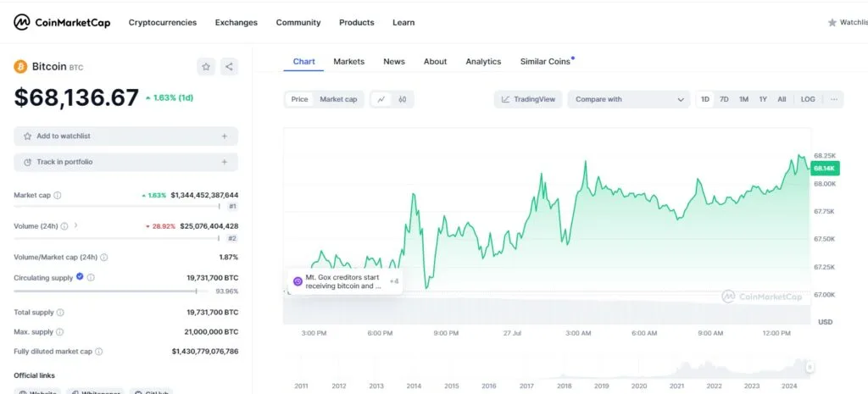Switch to candlestick chart view icon

pos(403,100)
